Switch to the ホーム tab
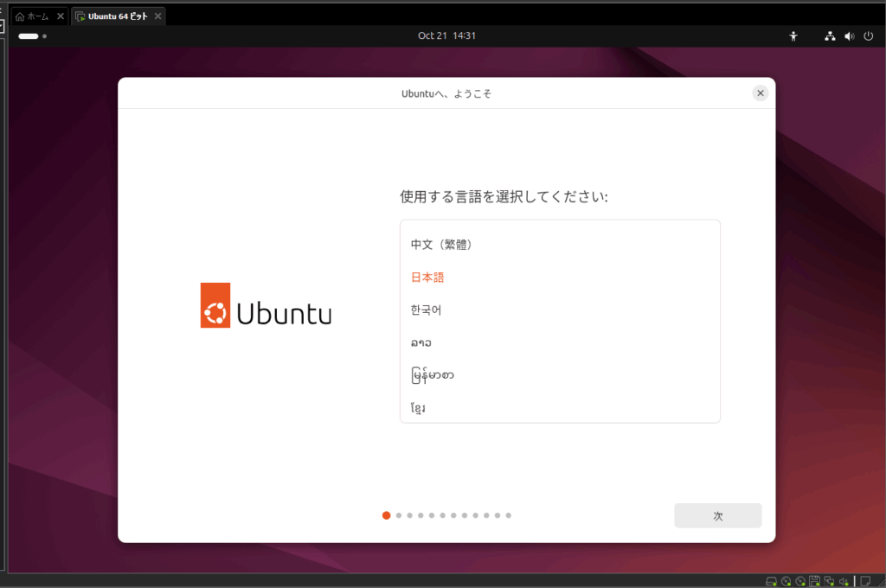Viewport: 886px width, 588px height. point(33,16)
